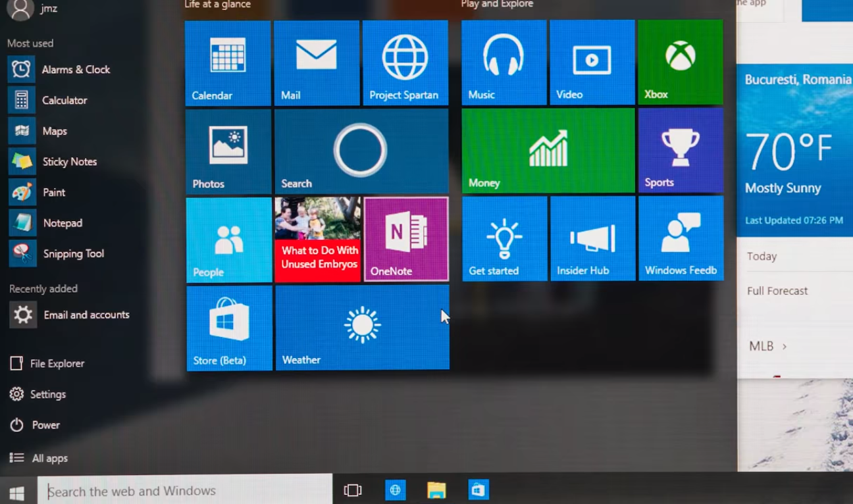Click the Windows Start button
Viewport: 853px width, 504px height.
click(x=18, y=492)
